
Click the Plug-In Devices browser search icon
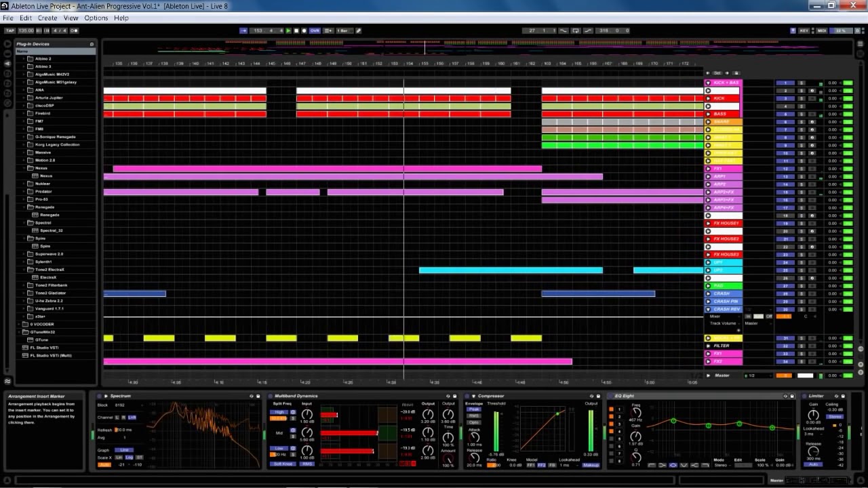(x=92, y=44)
